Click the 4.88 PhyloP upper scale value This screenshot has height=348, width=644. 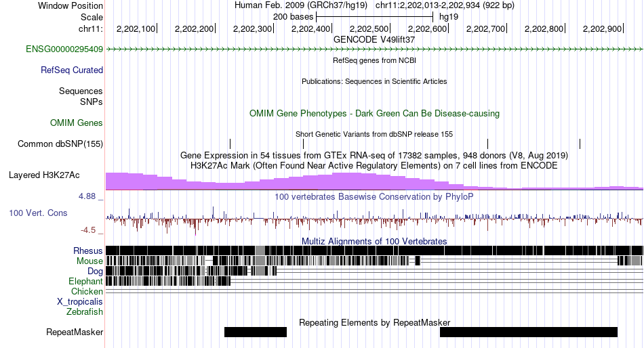coord(87,196)
